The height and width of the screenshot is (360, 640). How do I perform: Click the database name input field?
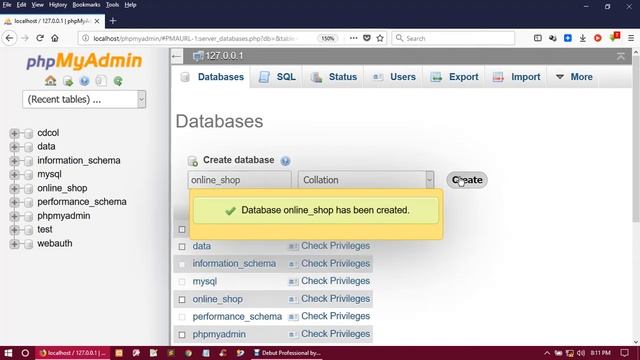tap(240, 180)
